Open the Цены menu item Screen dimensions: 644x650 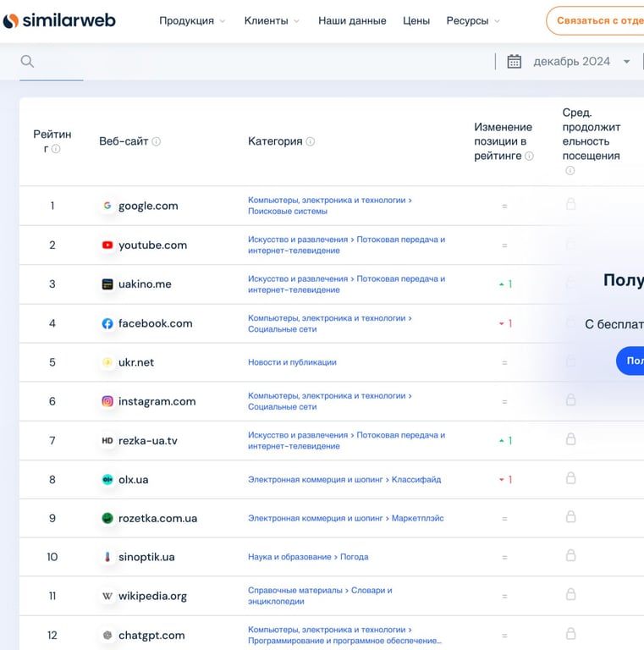pos(416,21)
